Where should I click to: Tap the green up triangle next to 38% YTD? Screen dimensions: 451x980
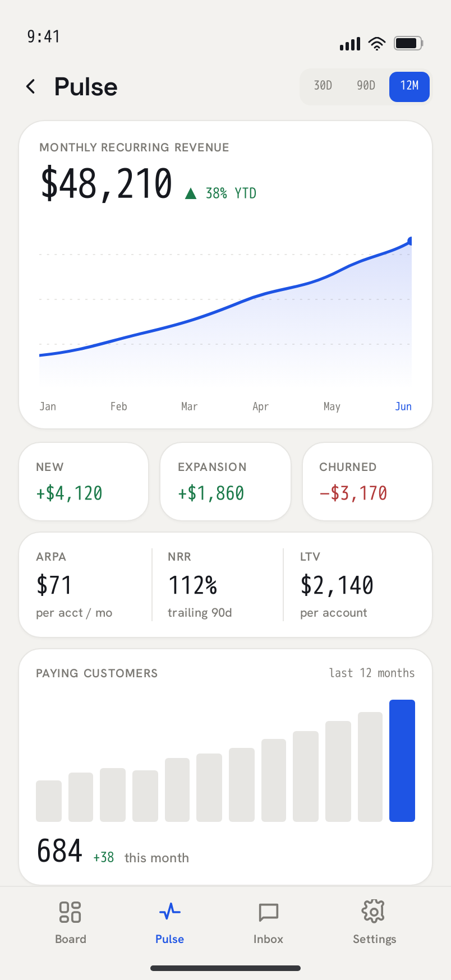pyautogui.click(x=191, y=194)
